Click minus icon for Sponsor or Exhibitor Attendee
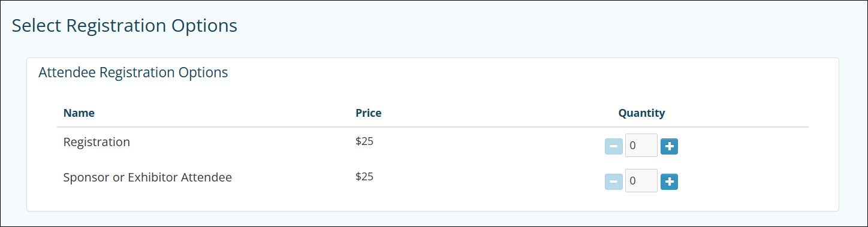The width and height of the screenshot is (868, 227). (614, 181)
